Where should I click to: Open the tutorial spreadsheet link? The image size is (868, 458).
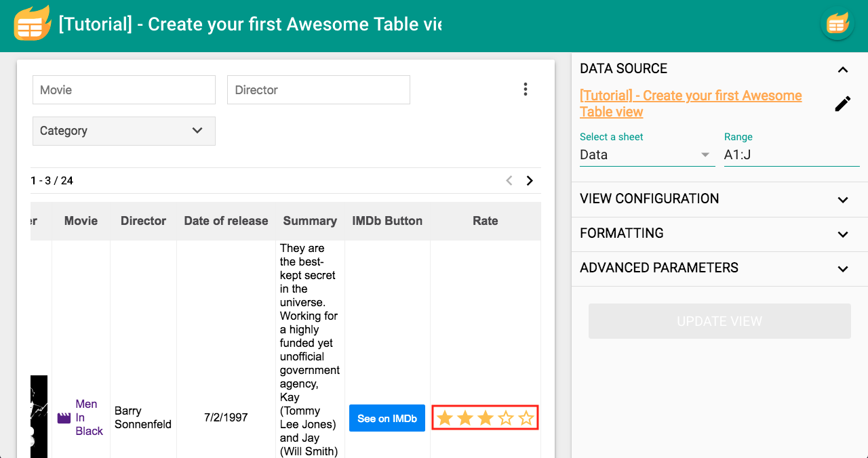pos(691,104)
